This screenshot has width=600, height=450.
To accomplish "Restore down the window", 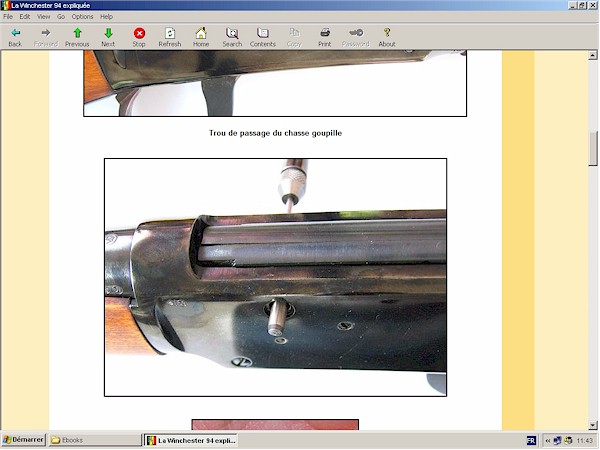I will tap(582, 5).
